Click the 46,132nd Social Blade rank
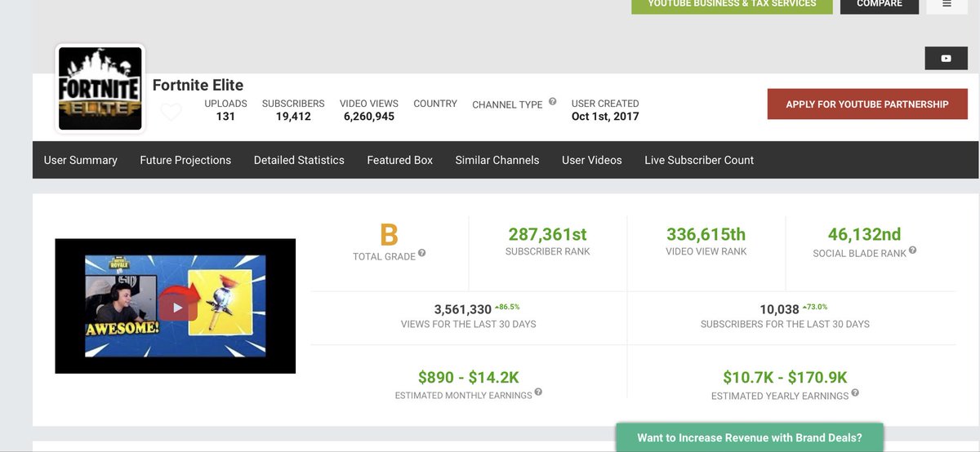Screen dimensions: 980x452 (x=865, y=235)
